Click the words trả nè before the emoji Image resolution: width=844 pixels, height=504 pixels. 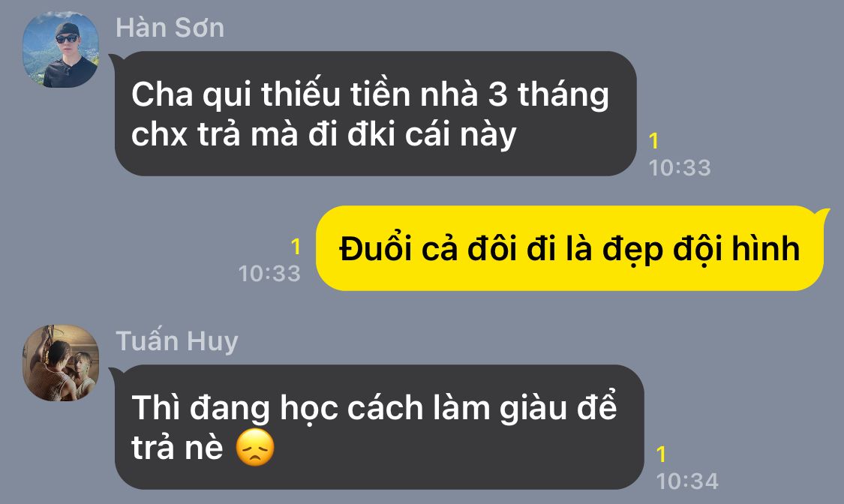[x=177, y=448]
